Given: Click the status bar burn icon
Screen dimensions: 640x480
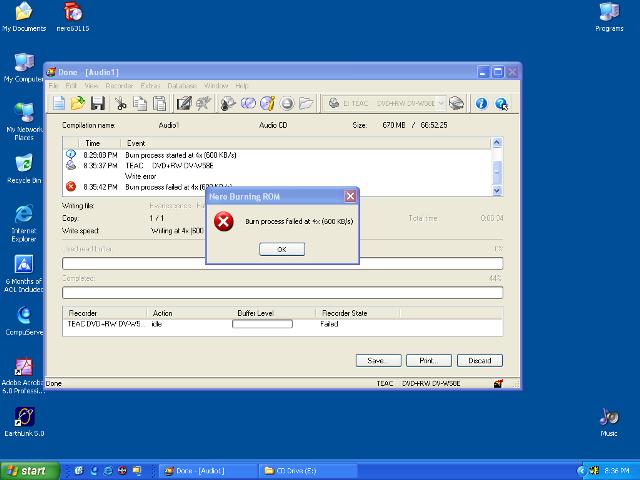Looking at the screenshot, I should (x=498, y=383).
